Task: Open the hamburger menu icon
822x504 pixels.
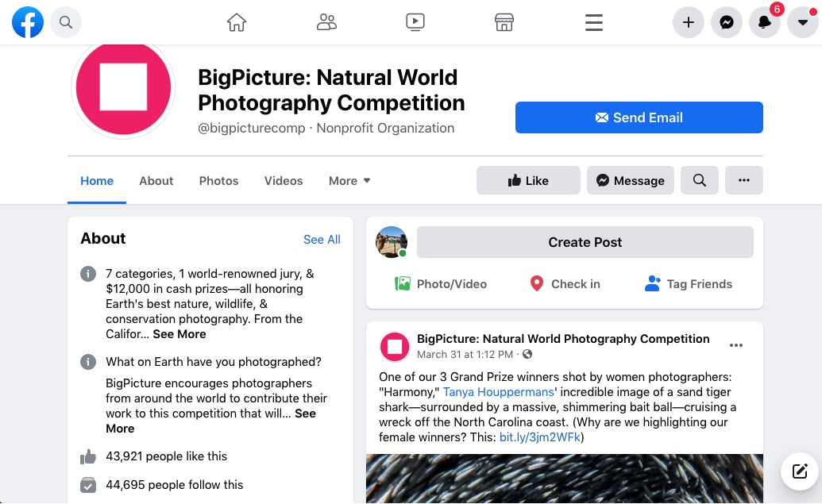Action: pyautogui.click(x=594, y=22)
